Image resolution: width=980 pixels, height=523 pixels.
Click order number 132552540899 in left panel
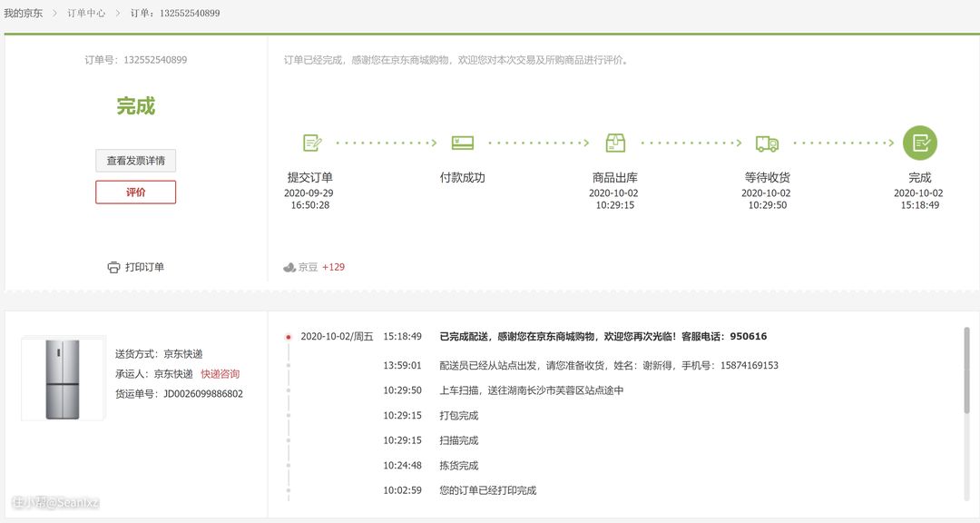tap(155, 60)
